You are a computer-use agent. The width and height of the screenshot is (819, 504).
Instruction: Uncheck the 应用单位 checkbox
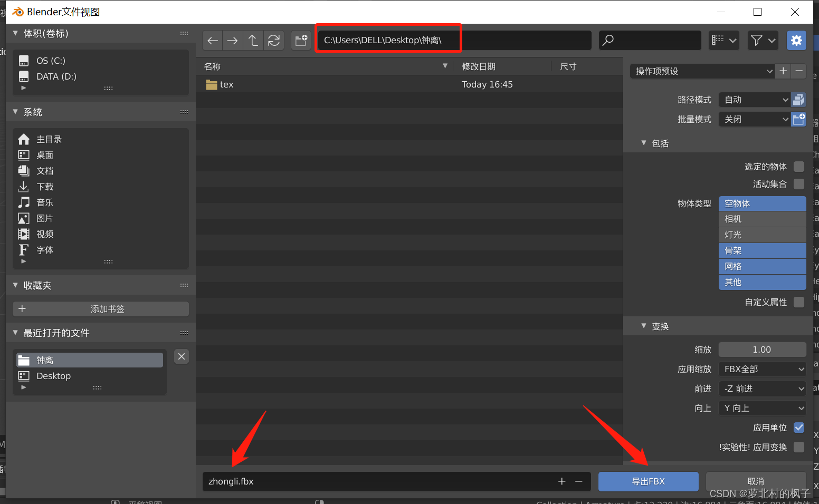[799, 428]
